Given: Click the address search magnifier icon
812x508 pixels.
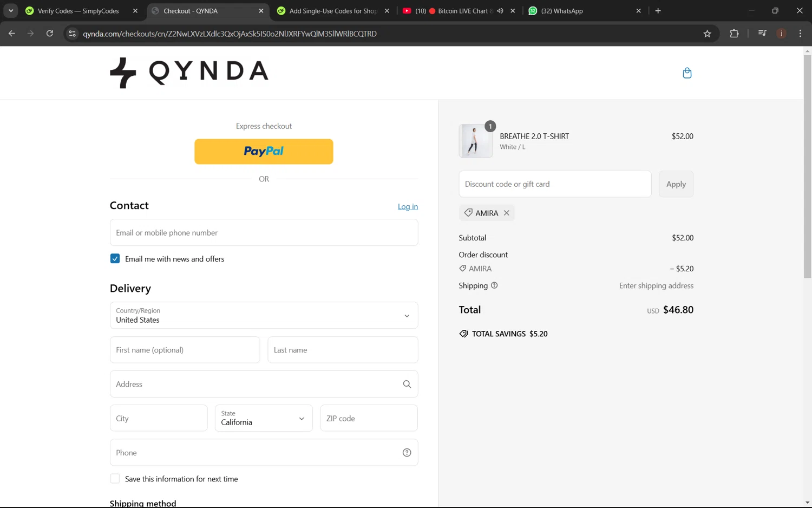Looking at the screenshot, I should (407, 384).
